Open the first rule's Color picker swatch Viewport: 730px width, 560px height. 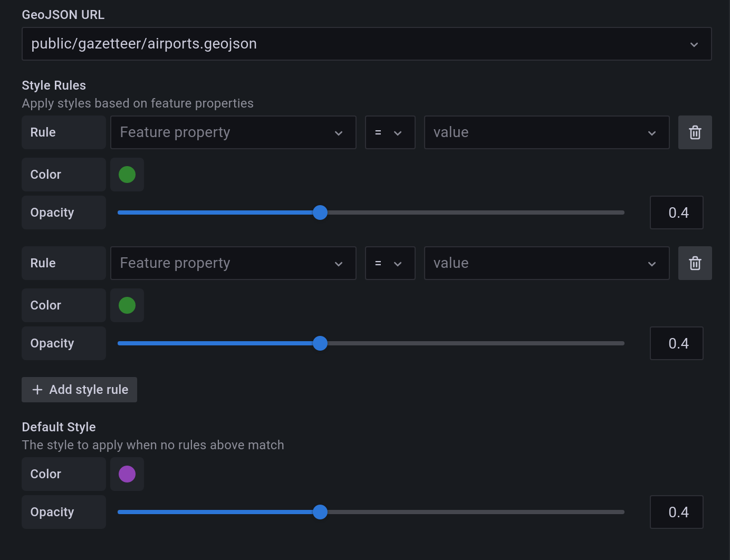[x=127, y=175]
